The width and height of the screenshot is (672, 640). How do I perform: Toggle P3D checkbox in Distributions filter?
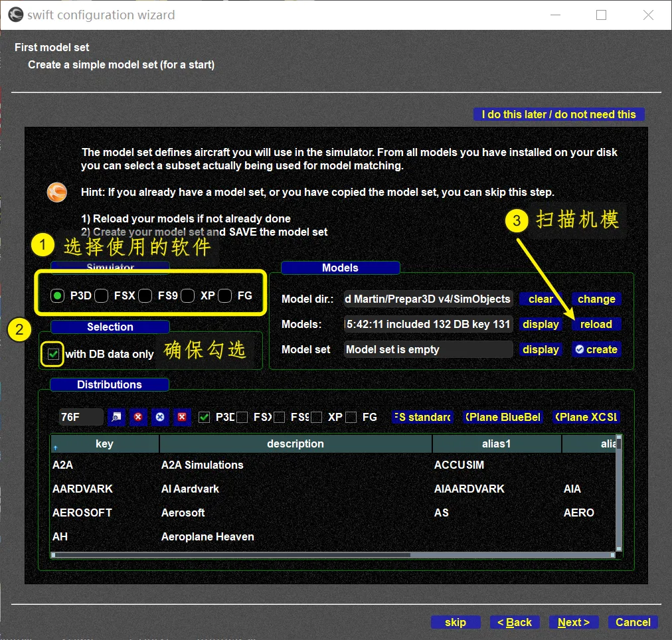click(205, 417)
